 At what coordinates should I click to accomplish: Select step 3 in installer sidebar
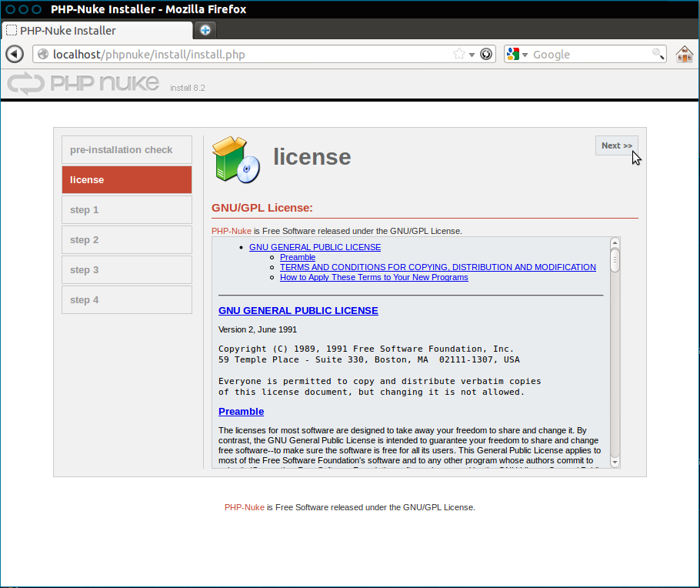coord(127,270)
